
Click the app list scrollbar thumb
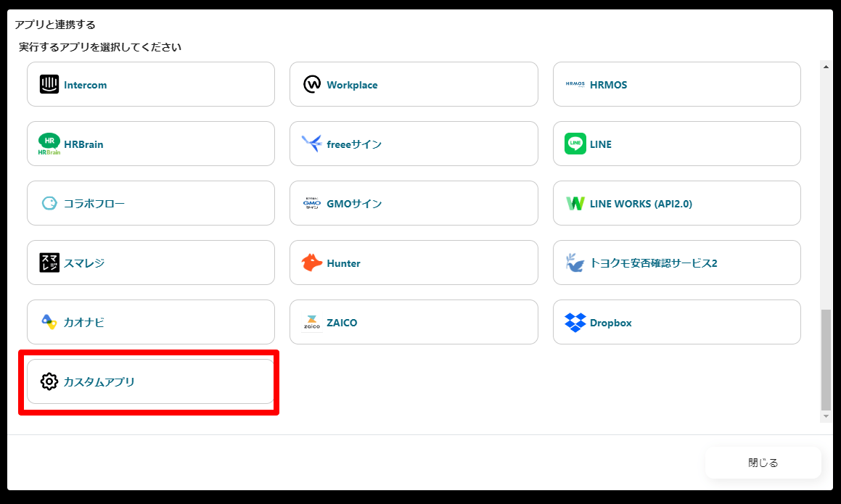pyautogui.click(x=826, y=359)
